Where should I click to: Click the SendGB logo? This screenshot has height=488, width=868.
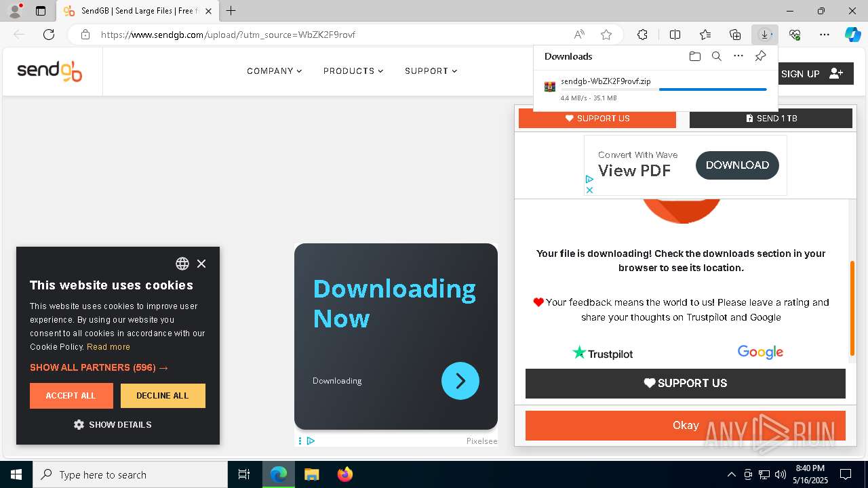[50, 70]
